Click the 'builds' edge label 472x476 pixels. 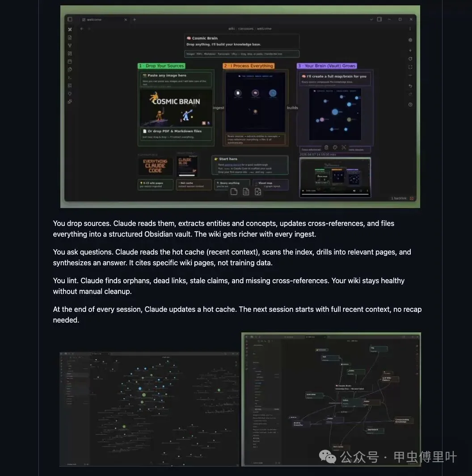click(x=292, y=108)
